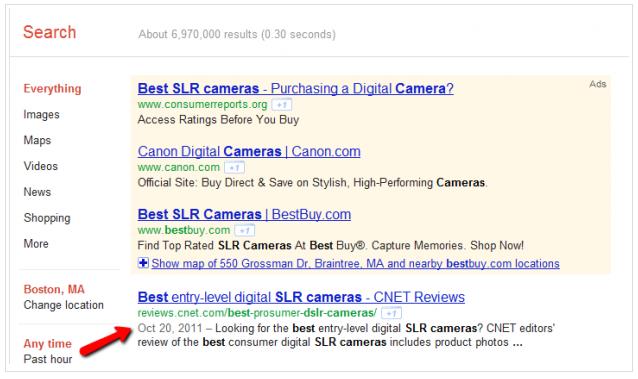Open the Canon Digital Cameras ad link

(249, 151)
